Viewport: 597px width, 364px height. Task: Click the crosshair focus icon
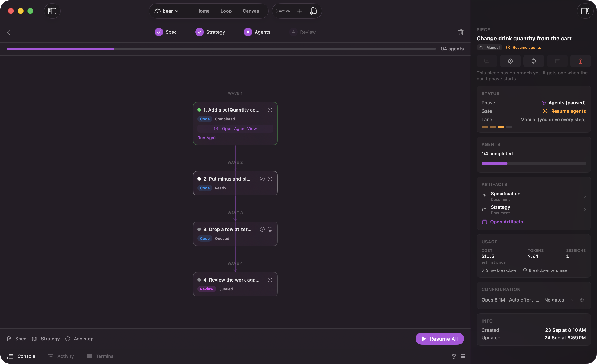pyautogui.click(x=533, y=61)
